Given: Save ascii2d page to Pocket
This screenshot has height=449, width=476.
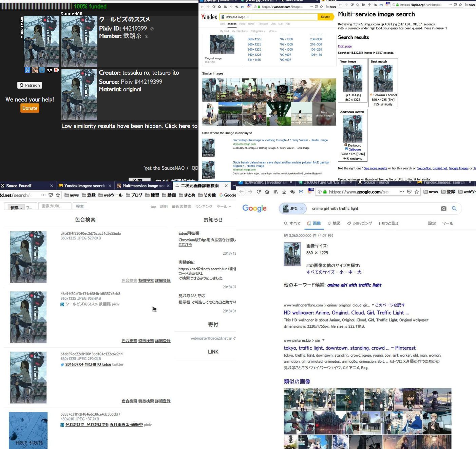Looking at the screenshot, I should tap(51, 195).
